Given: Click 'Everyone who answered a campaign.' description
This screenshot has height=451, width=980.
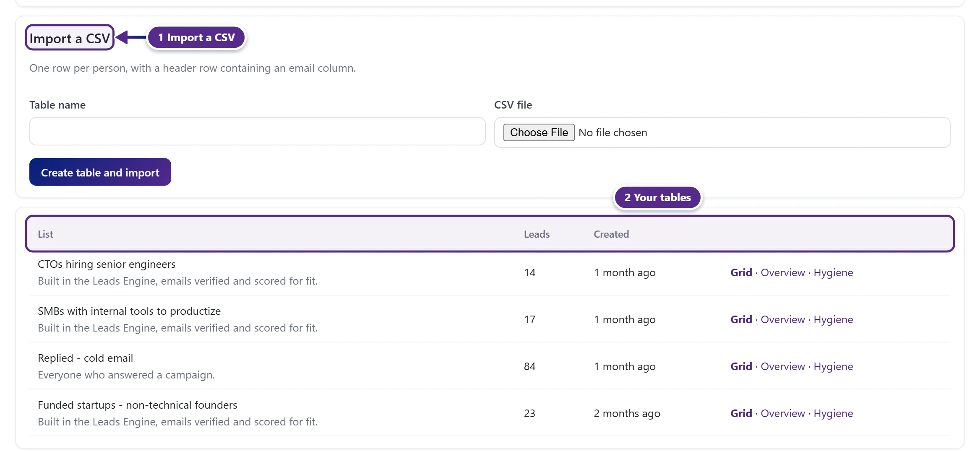Looking at the screenshot, I should [x=126, y=375].
